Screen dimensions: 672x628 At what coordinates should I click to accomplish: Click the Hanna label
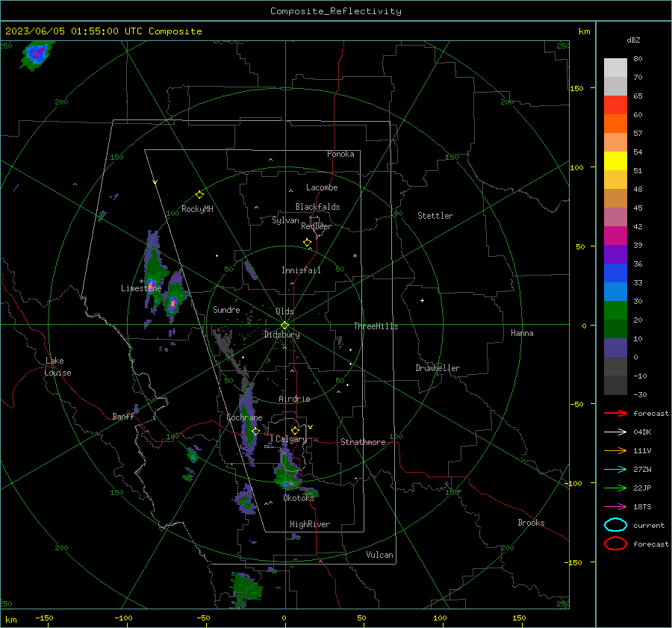click(x=522, y=333)
